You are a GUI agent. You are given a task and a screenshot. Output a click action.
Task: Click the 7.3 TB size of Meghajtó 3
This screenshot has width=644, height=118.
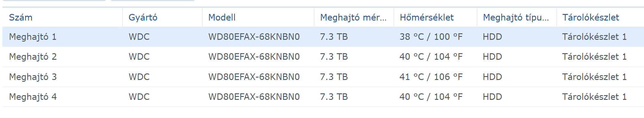(334, 77)
